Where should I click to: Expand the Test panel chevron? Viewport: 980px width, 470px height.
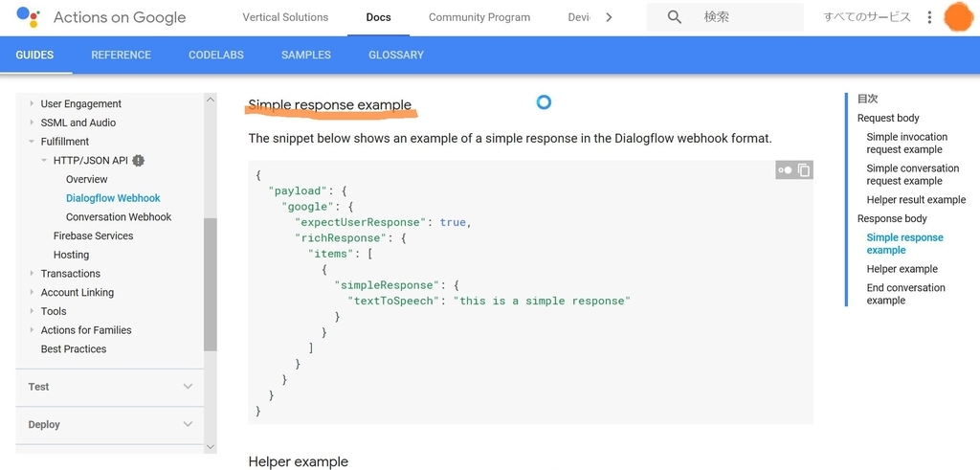(188, 387)
